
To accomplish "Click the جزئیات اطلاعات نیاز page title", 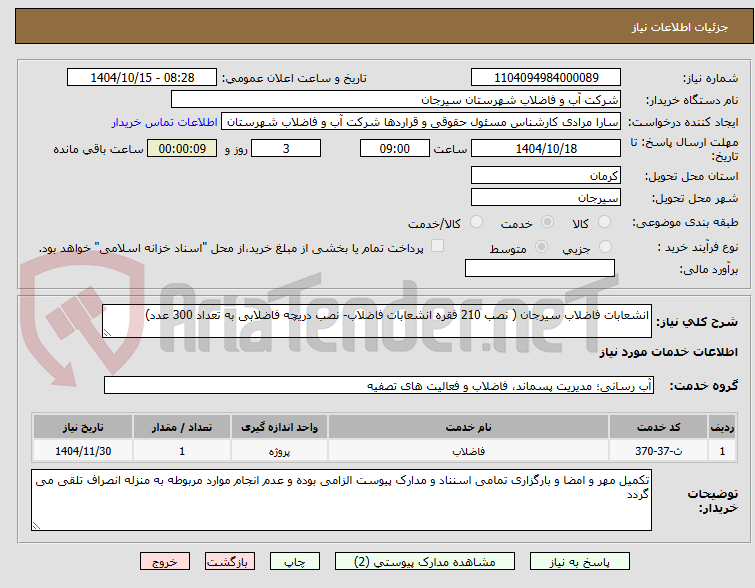I will point(679,27).
